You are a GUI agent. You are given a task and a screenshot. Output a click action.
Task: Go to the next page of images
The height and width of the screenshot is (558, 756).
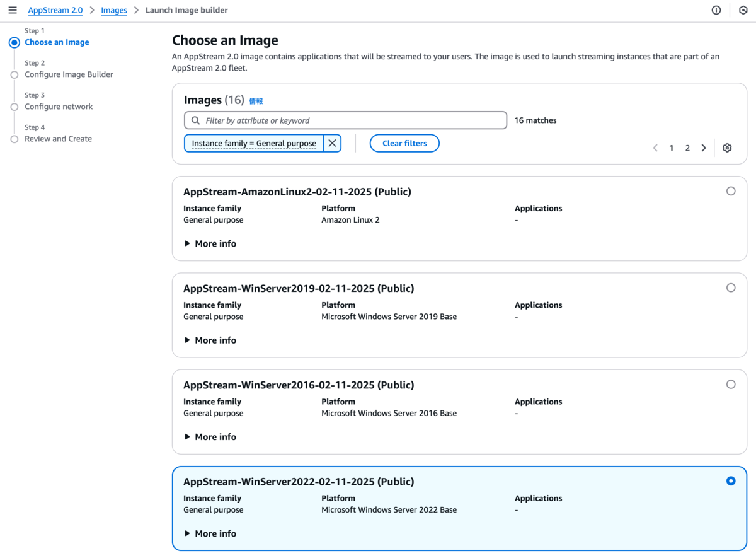(x=704, y=148)
